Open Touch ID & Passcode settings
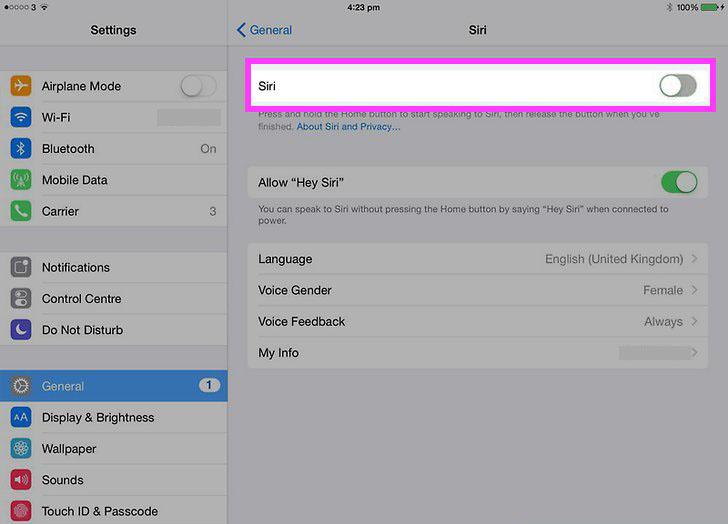 coord(114,510)
